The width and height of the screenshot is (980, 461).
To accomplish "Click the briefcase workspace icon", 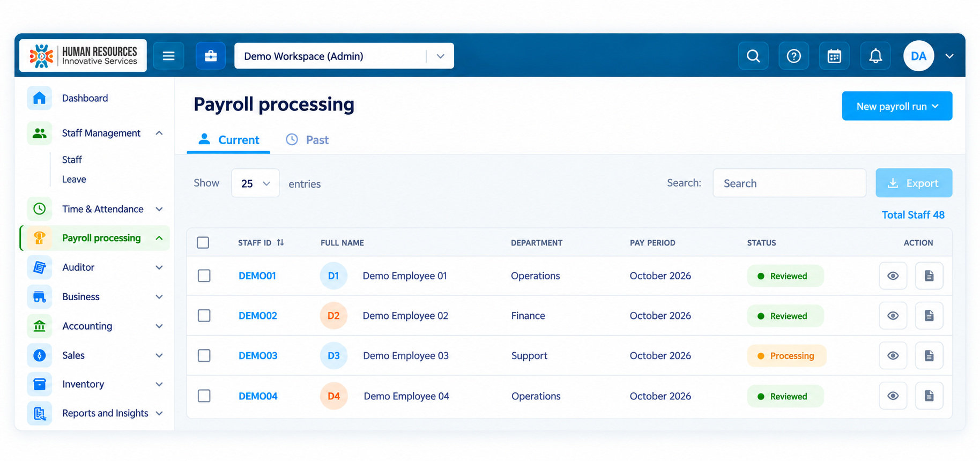I will pyautogui.click(x=211, y=56).
